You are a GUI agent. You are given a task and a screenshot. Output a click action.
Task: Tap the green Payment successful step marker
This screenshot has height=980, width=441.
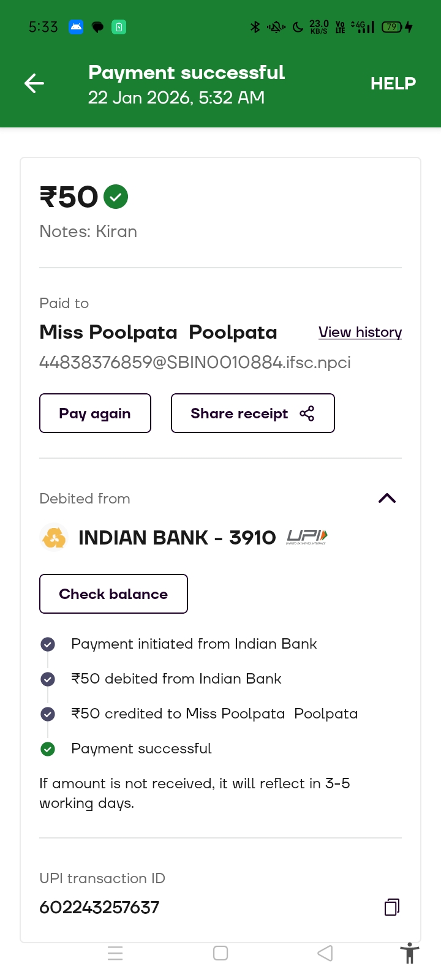point(48,749)
